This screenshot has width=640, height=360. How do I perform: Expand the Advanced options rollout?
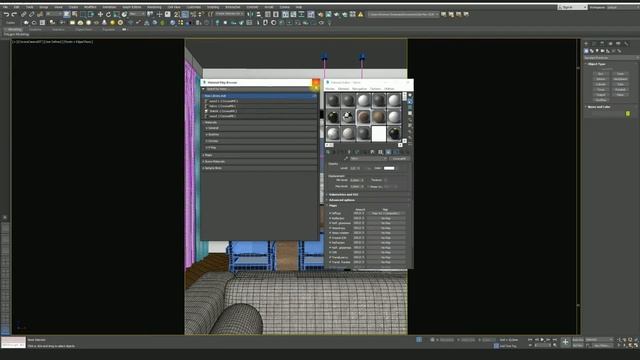pos(342,200)
